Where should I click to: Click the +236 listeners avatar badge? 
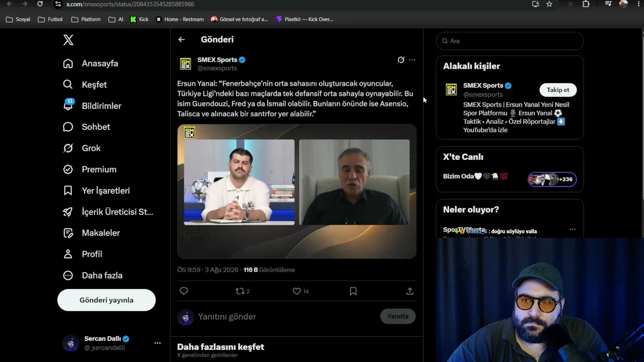click(552, 179)
